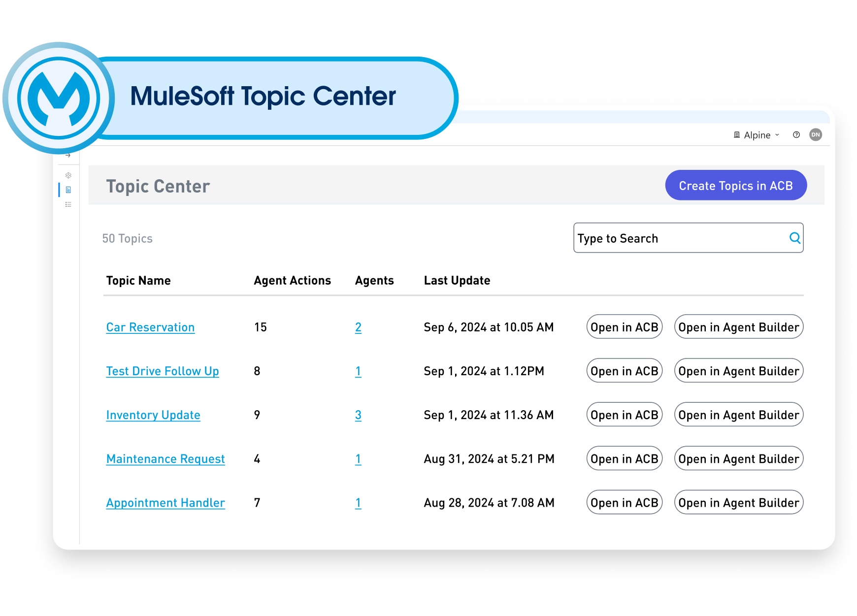The width and height of the screenshot is (857, 616).
Task: View the 2 agents for Car Reservation
Action: click(x=358, y=327)
